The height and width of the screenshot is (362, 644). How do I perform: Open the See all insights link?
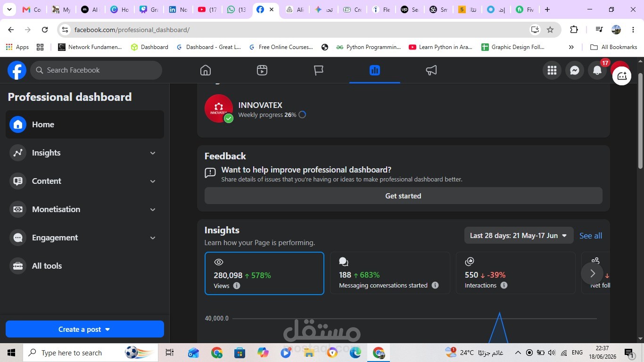click(x=591, y=236)
